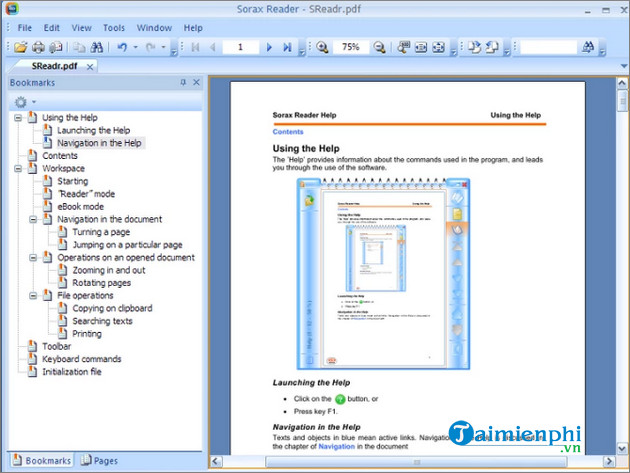Open the Edit menu

click(51, 28)
